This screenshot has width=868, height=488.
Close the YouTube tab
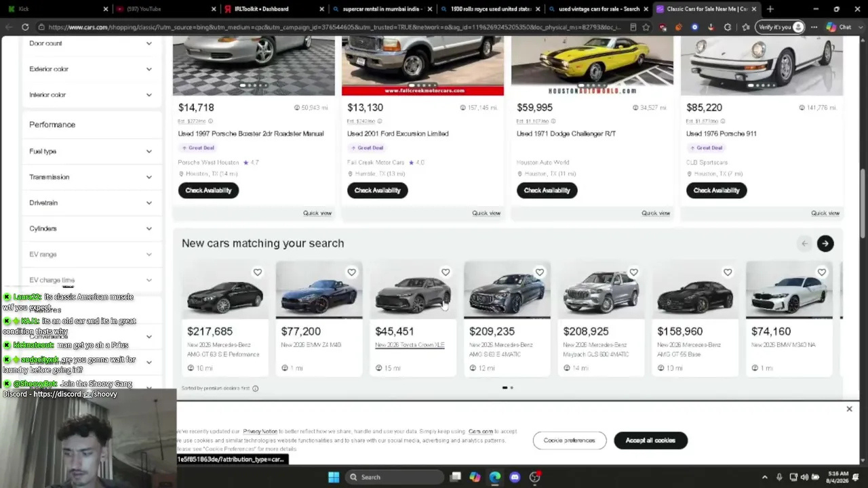pyautogui.click(x=214, y=9)
